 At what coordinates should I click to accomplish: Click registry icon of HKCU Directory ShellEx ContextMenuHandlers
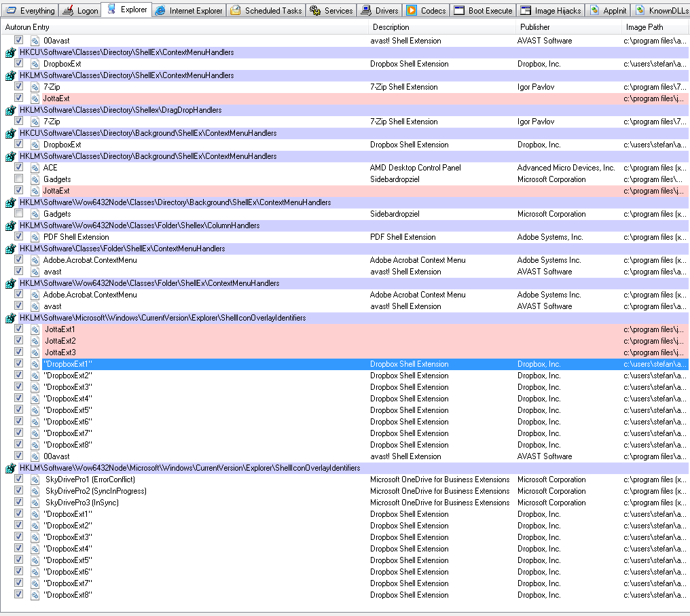pos(11,52)
